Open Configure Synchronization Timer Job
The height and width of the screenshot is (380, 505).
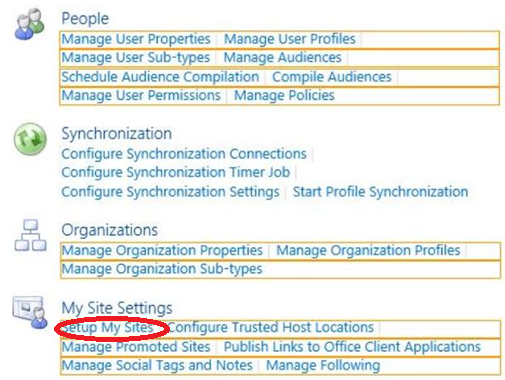(x=176, y=173)
